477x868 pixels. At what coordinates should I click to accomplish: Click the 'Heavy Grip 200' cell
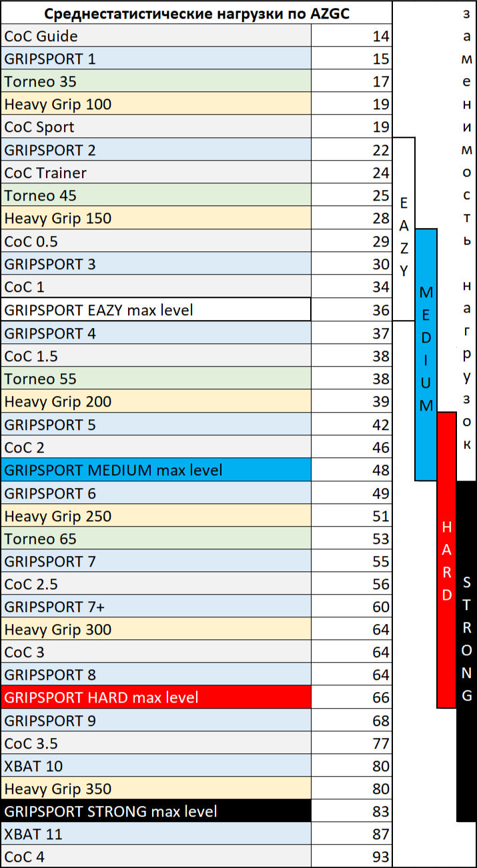click(156, 401)
